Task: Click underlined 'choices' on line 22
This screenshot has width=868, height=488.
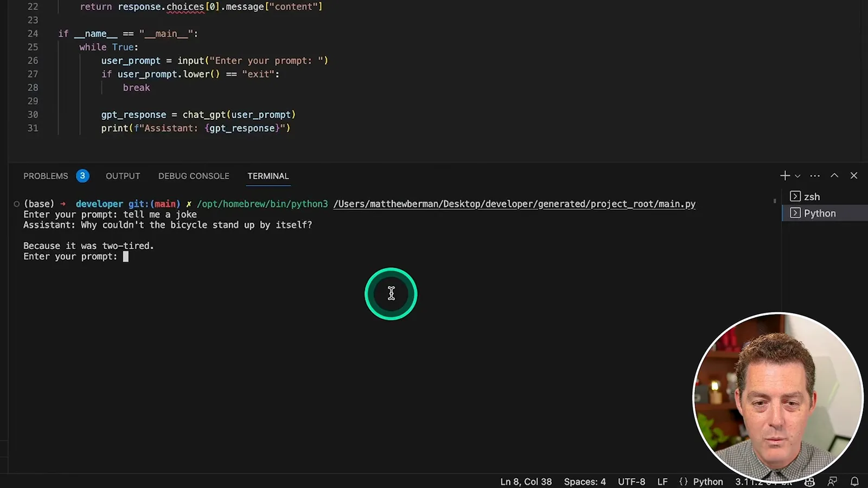Action: point(185,7)
